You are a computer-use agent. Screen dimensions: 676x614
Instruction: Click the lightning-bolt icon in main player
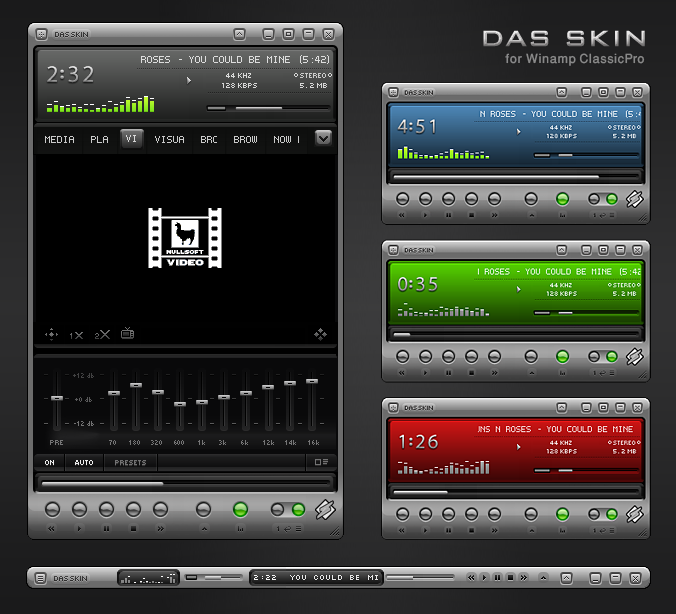pos(325,510)
